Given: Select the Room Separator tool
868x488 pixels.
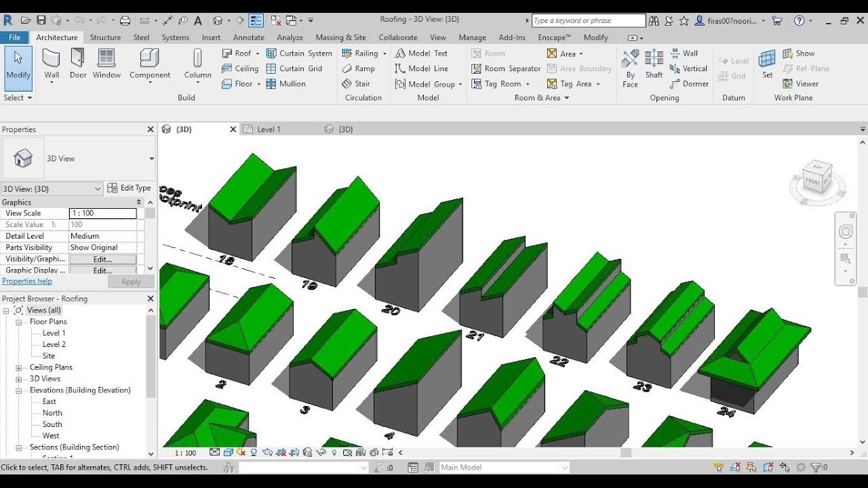Looking at the screenshot, I should tap(506, 68).
